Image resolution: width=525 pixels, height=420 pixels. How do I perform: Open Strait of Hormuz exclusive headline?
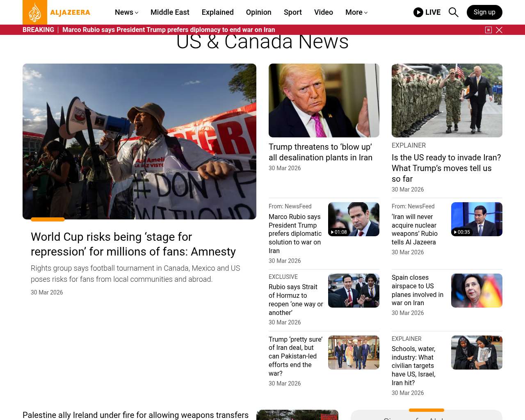(x=296, y=300)
